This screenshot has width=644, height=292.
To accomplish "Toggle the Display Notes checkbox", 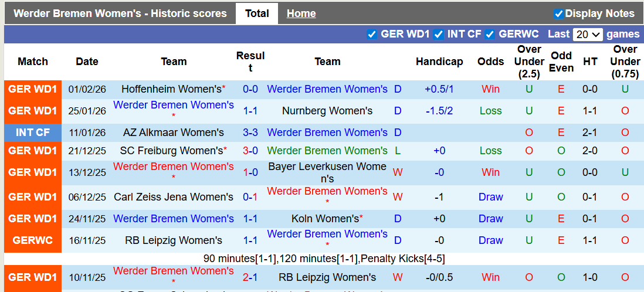I will (x=558, y=13).
